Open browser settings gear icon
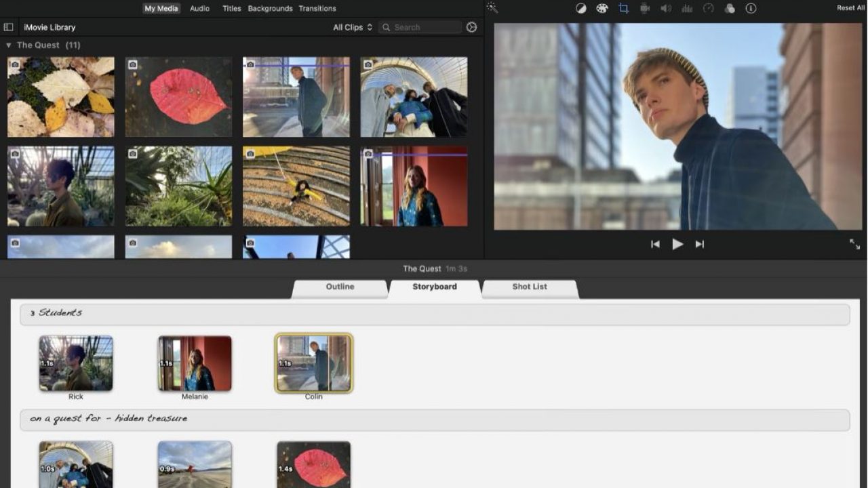This screenshot has width=868, height=488. tap(472, 27)
